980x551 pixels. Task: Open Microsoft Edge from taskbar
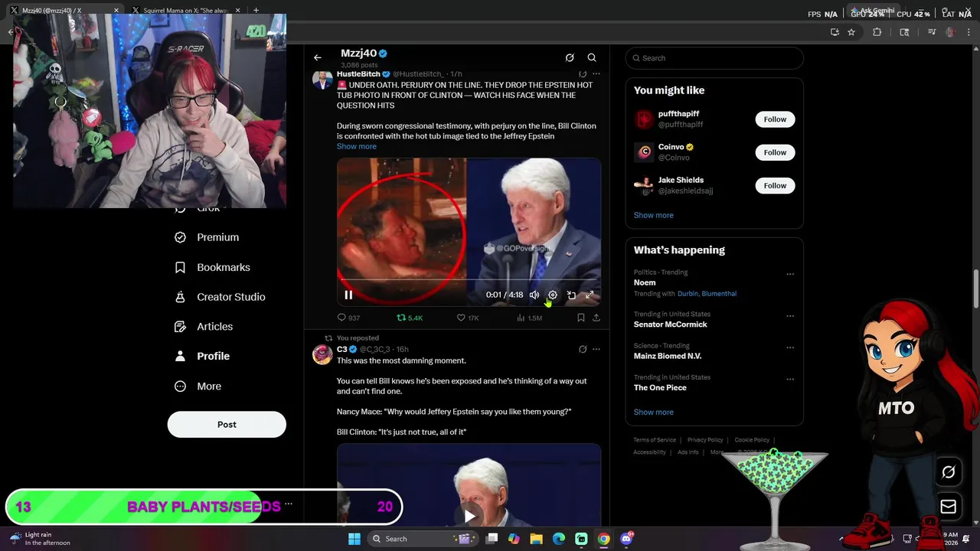point(559,539)
